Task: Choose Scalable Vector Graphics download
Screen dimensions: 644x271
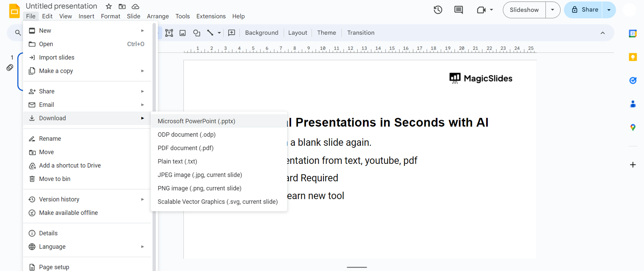Action: 219,202
